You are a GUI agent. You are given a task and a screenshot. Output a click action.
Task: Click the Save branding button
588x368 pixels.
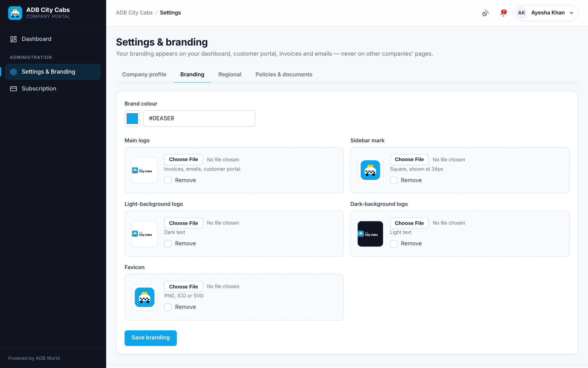click(151, 338)
